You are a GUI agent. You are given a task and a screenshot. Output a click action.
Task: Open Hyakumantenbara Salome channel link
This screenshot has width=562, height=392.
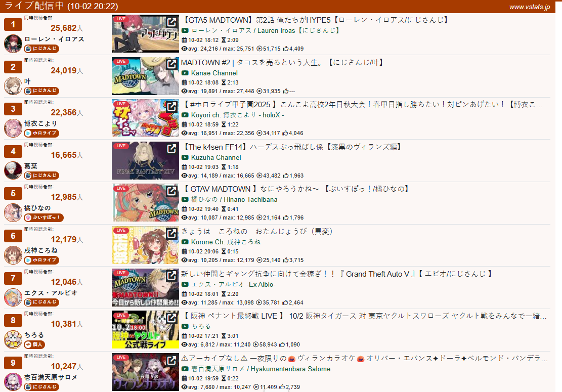click(261, 369)
